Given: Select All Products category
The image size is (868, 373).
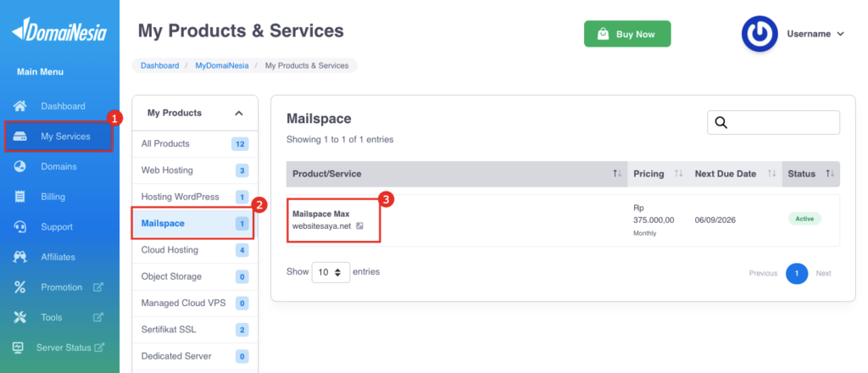Looking at the screenshot, I should (x=195, y=144).
